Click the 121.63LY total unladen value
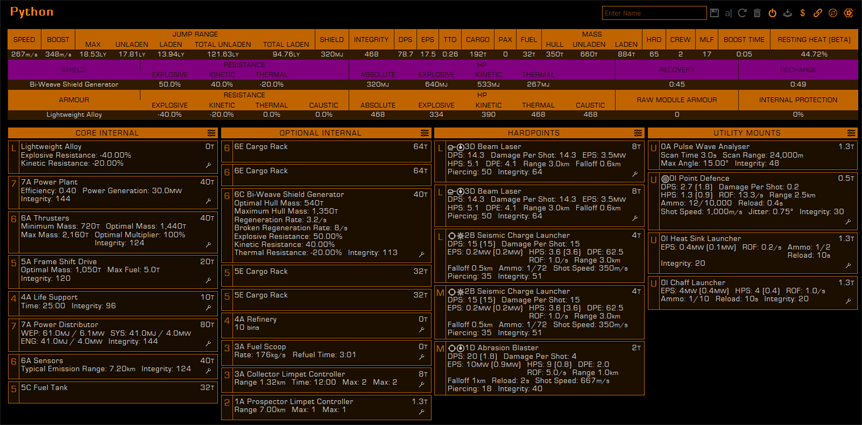862x425 pixels. [224, 54]
